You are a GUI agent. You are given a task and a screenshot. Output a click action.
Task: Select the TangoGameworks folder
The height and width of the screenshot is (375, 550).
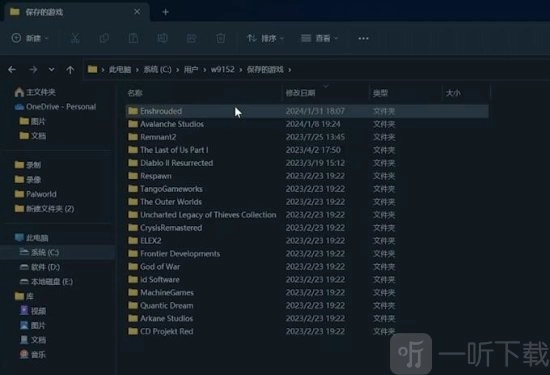coord(165,189)
